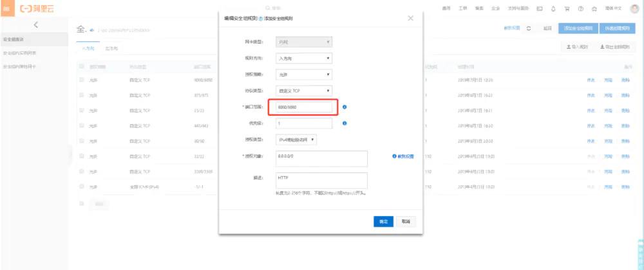Click the 授权对象 field with 0.0.0.0/0
This screenshot has height=270, width=644.
tap(321, 159)
